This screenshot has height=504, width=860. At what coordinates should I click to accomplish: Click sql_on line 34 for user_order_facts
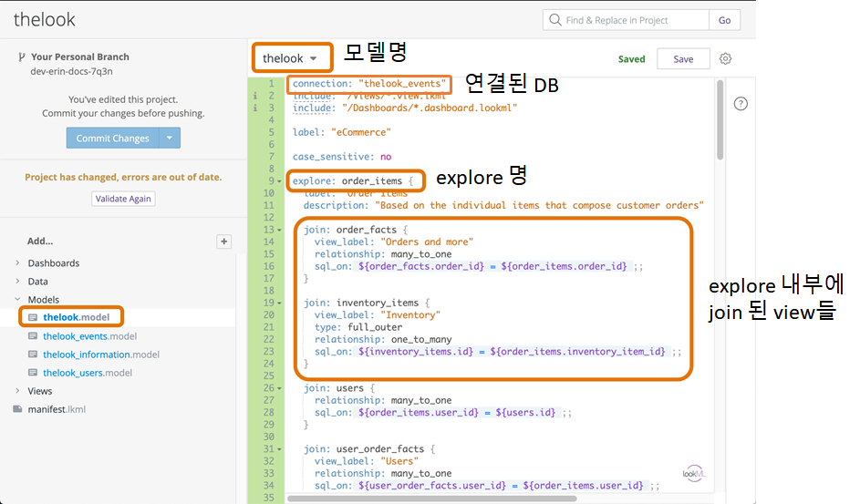[487, 486]
